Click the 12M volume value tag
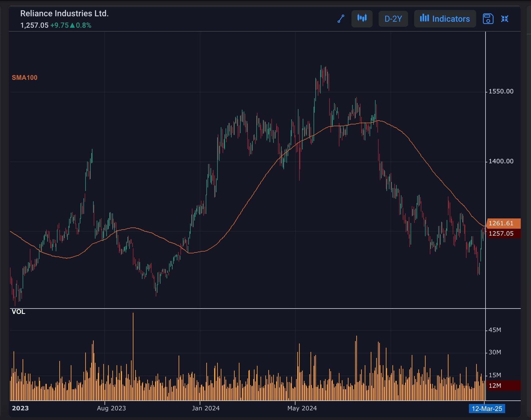The width and height of the screenshot is (531, 420). click(503, 386)
